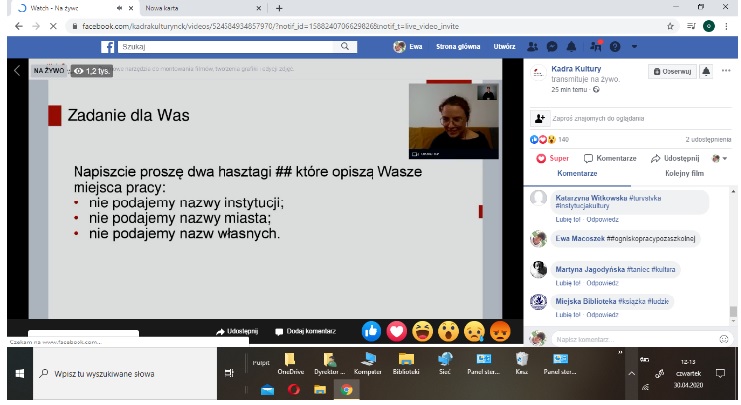741x405 pixels.
Task: Click Dodaj komentarz below the video
Action: pos(308,330)
